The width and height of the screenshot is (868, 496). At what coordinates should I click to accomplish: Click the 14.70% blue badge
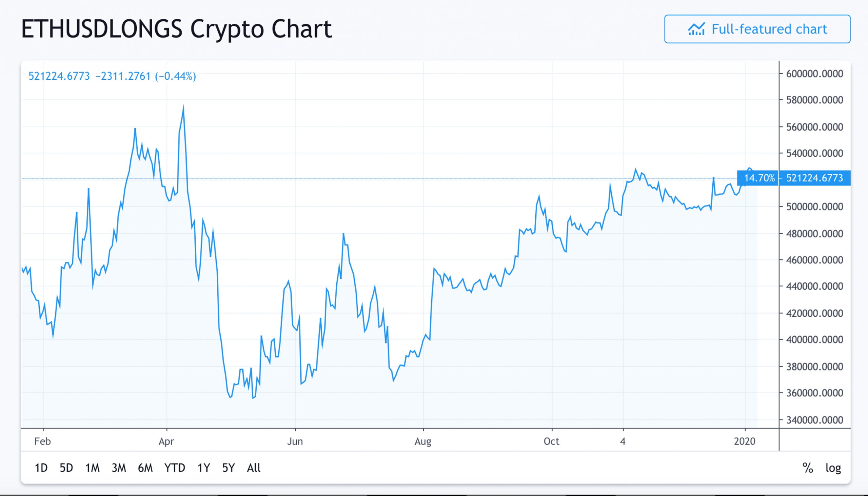click(759, 178)
